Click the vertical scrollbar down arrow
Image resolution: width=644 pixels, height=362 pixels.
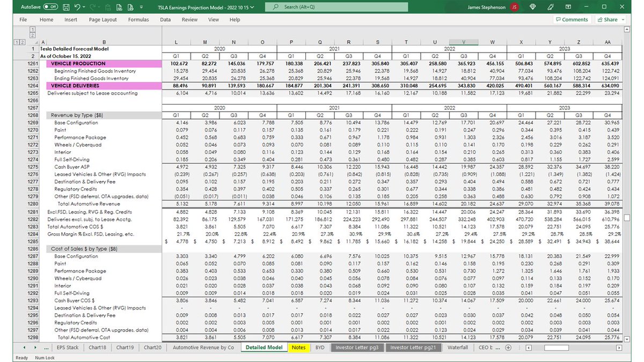[x=626, y=338]
